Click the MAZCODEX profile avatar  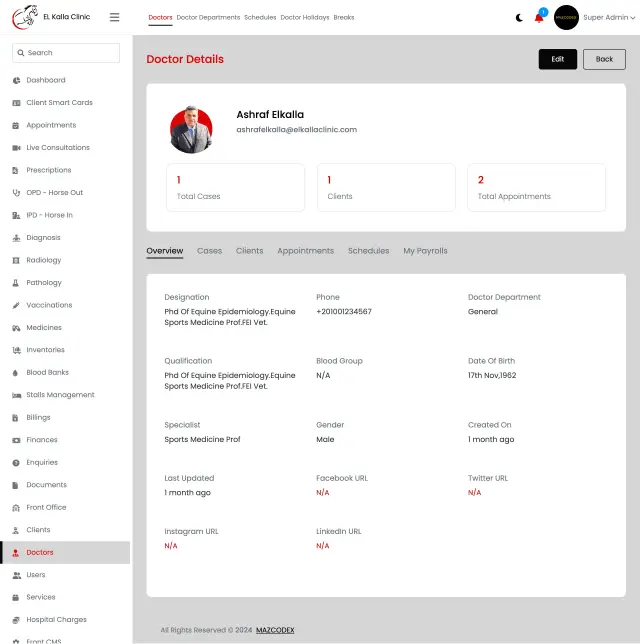(x=566, y=18)
